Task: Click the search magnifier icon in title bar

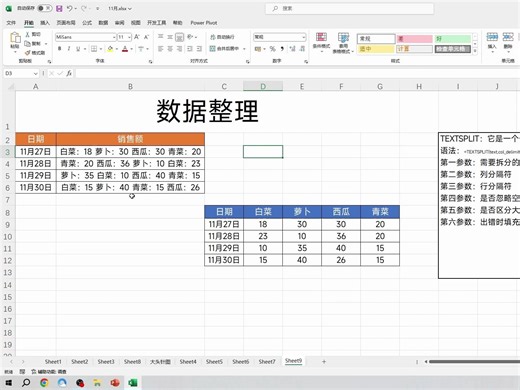Action: 275,9
